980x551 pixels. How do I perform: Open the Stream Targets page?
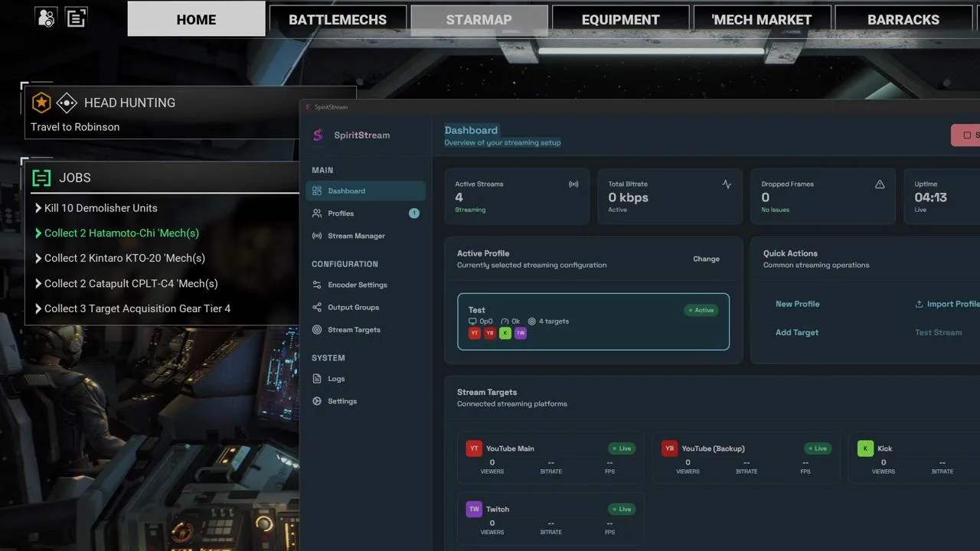(x=365, y=330)
